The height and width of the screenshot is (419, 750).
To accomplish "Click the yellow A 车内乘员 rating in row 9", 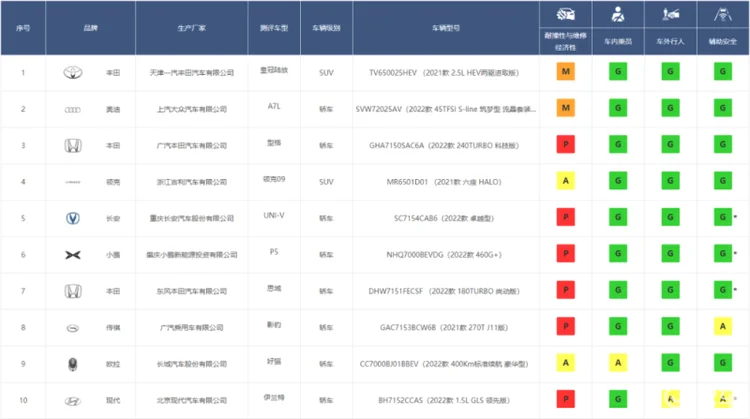I will point(618,363).
